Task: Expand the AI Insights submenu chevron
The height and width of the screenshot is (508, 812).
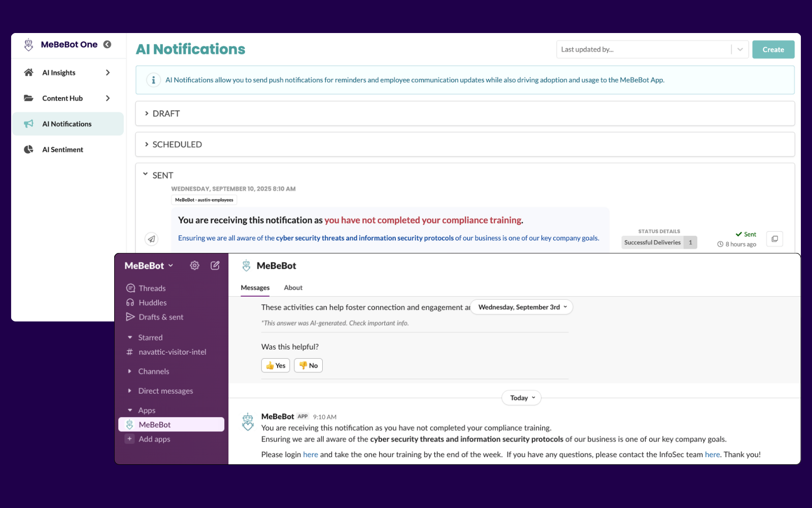Action: click(x=108, y=73)
